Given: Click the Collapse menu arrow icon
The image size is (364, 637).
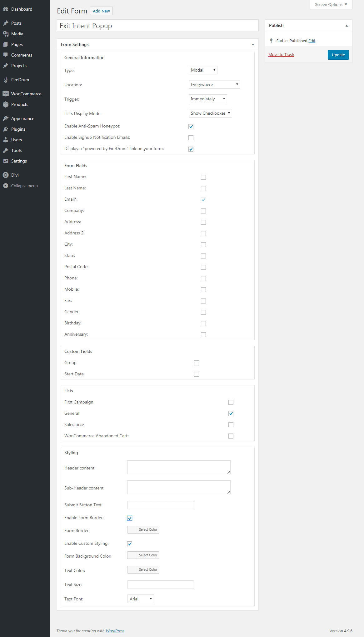Looking at the screenshot, I should tap(6, 186).
